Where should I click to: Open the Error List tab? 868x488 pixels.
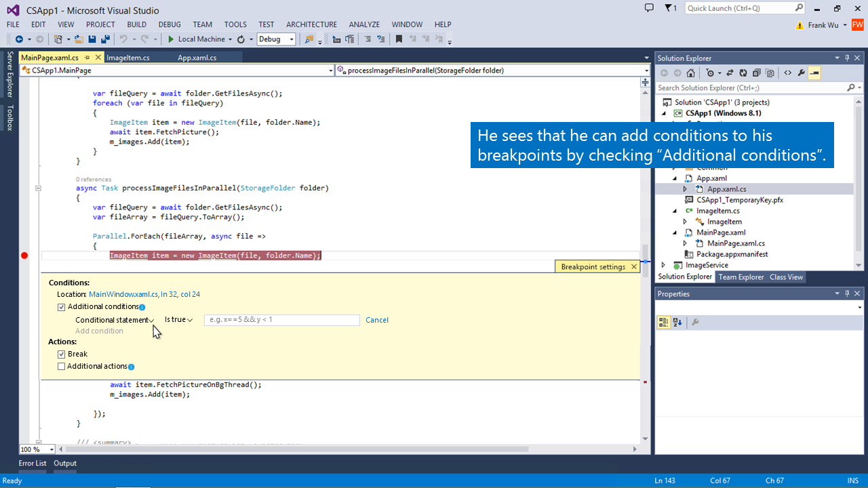coord(33,464)
